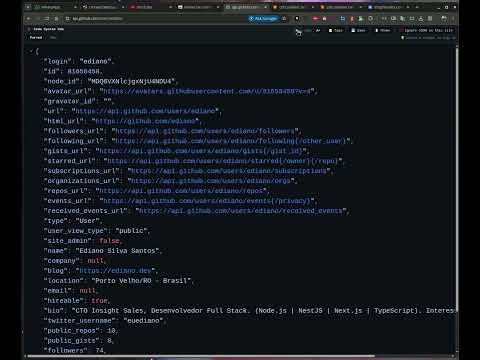Click the followers value 74

pyautogui.click(x=99, y=351)
